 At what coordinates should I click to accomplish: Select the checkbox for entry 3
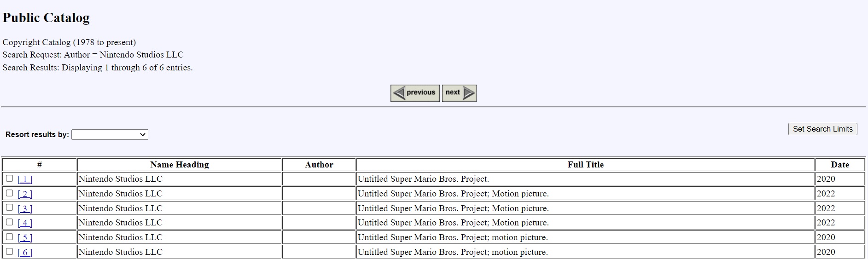[10, 207]
